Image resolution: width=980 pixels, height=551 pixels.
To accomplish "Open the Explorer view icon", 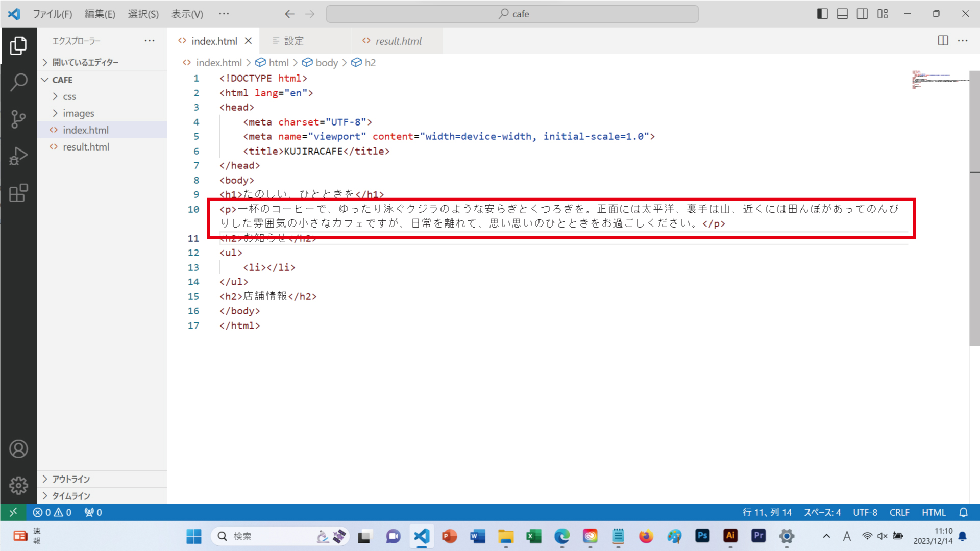I will 19,45.
